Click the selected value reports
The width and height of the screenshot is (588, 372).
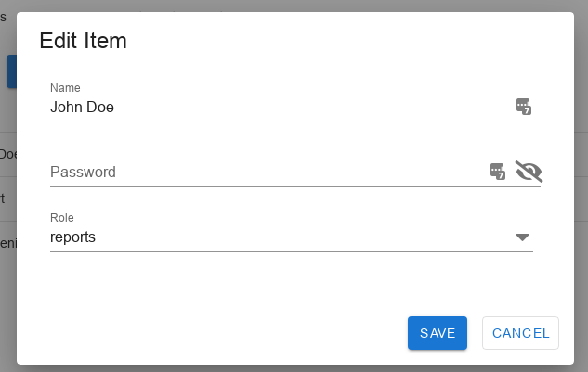72,237
